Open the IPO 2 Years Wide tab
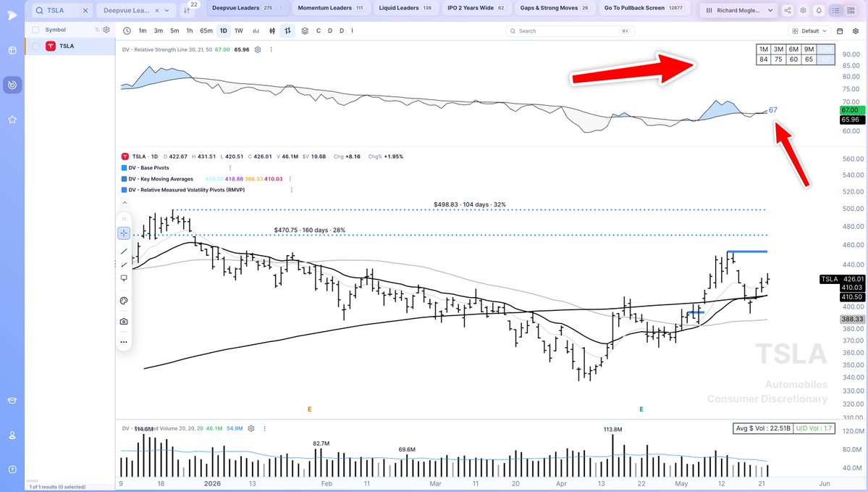 tap(476, 8)
